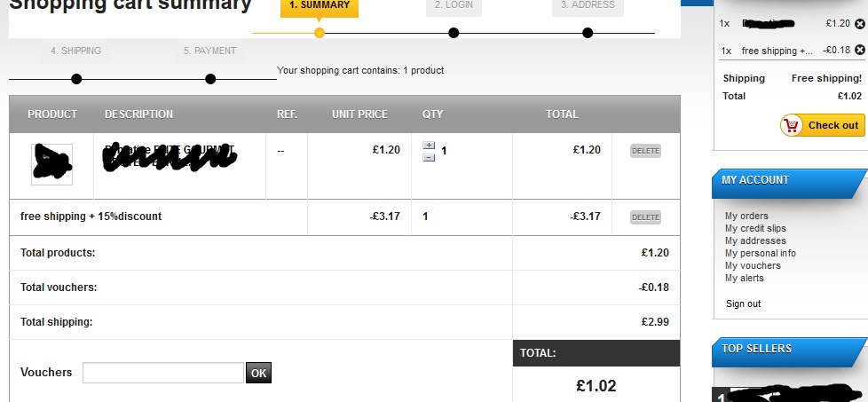
Task: Open My credit slips link
Action: coord(755,228)
